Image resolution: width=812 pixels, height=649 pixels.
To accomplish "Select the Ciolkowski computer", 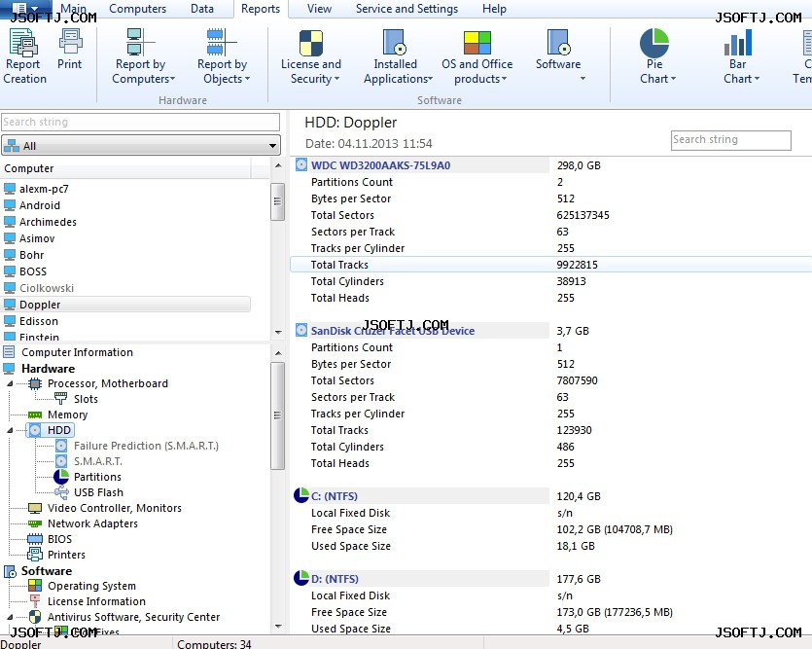I will pos(47,289).
